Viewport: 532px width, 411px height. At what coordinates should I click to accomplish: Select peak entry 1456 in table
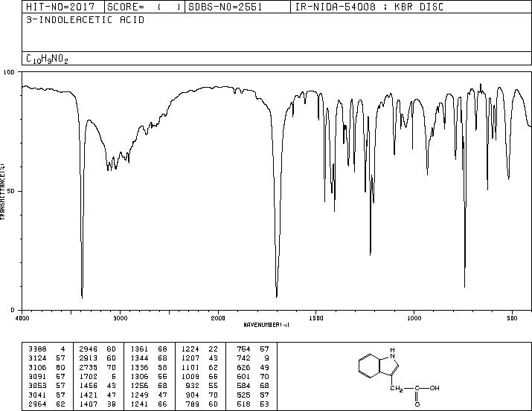click(97, 386)
